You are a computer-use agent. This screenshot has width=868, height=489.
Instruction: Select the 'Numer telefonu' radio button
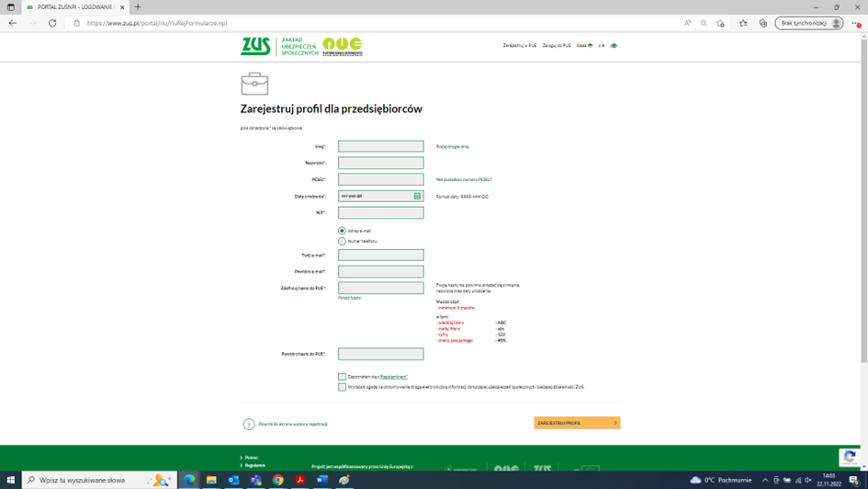[x=342, y=241]
